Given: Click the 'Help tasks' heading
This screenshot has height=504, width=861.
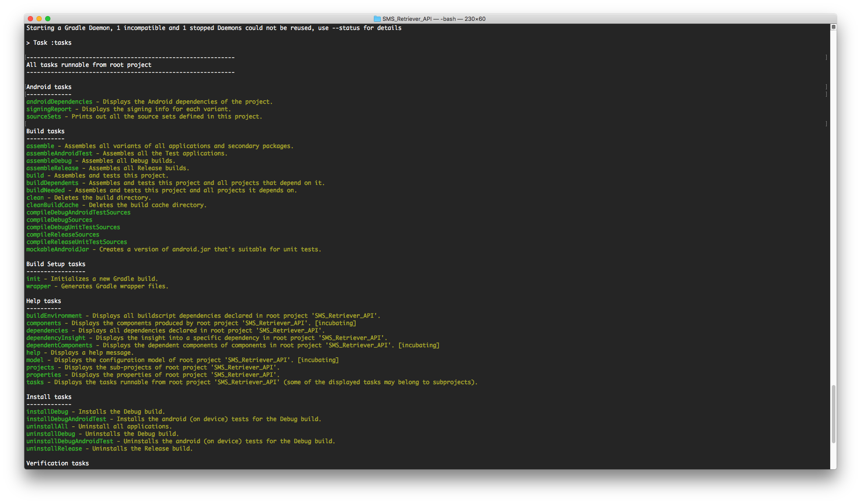Looking at the screenshot, I should click(x=44, y=301).
